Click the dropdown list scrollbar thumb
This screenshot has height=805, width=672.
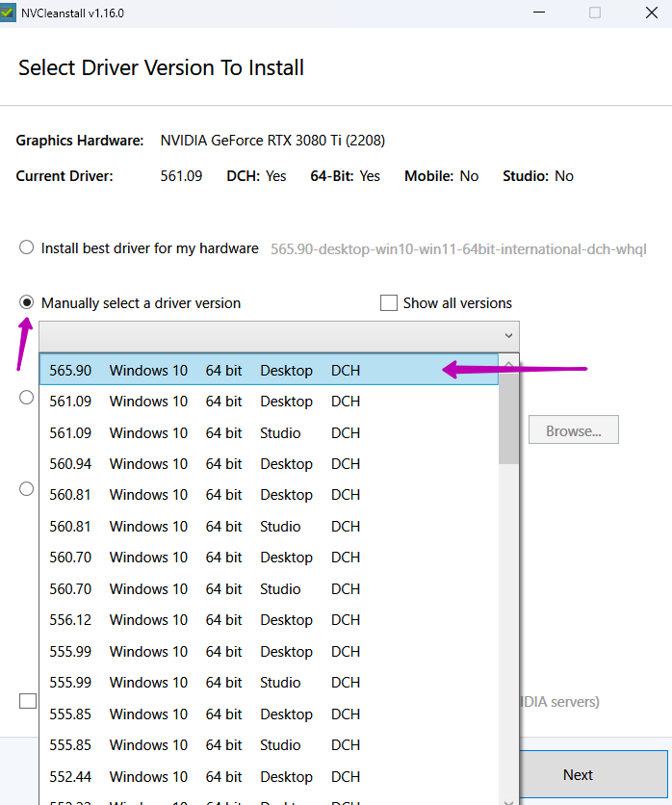coord(508,419)
